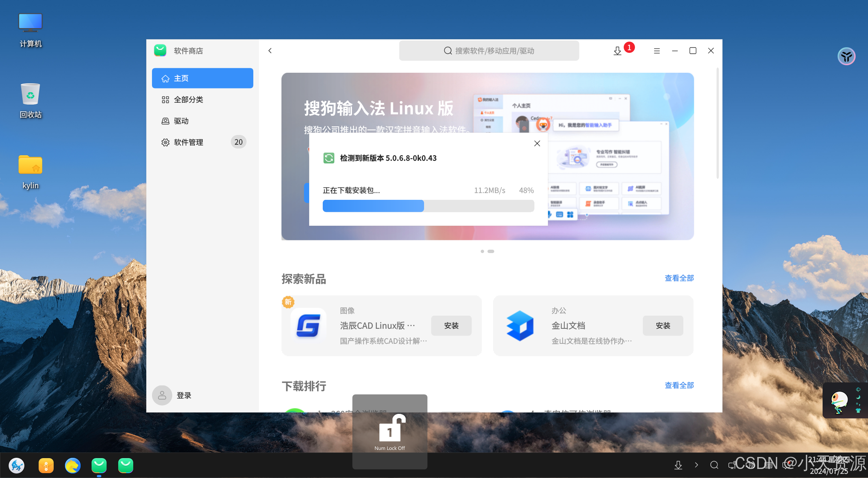Viewport: 868px width, 478px height.
Task: Open the 计算机 desktop icon
Action: [x=30, y=31]
